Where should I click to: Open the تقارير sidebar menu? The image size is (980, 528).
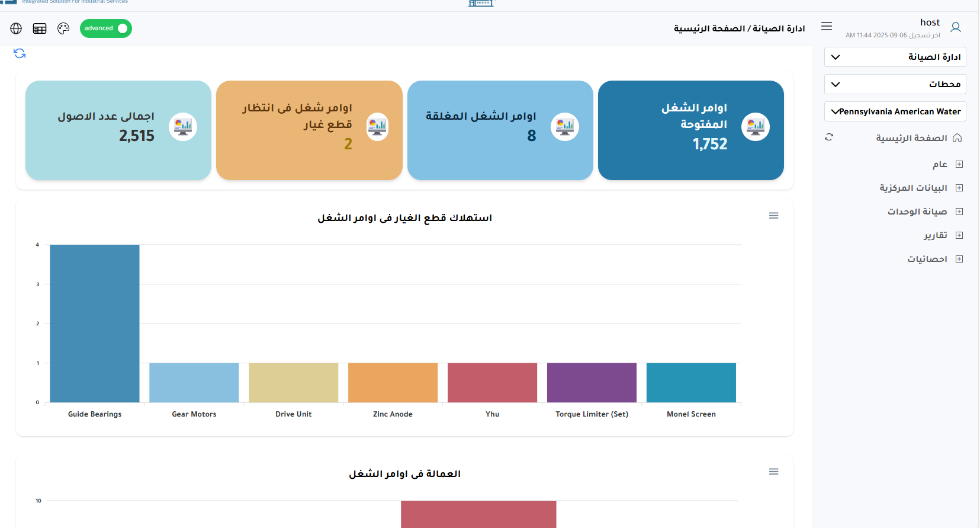pos(959,235)
